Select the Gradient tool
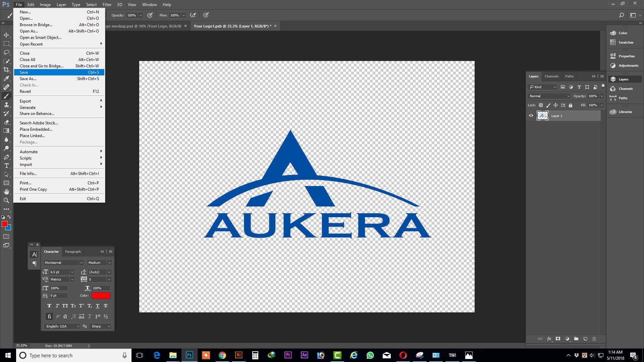Viewport: 644px width, 362px height. pos(6,131)
